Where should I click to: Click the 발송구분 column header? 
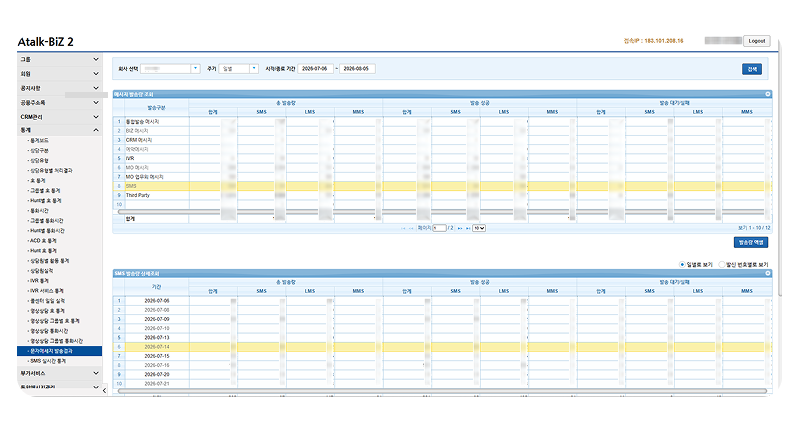click(x=157, y=108)
